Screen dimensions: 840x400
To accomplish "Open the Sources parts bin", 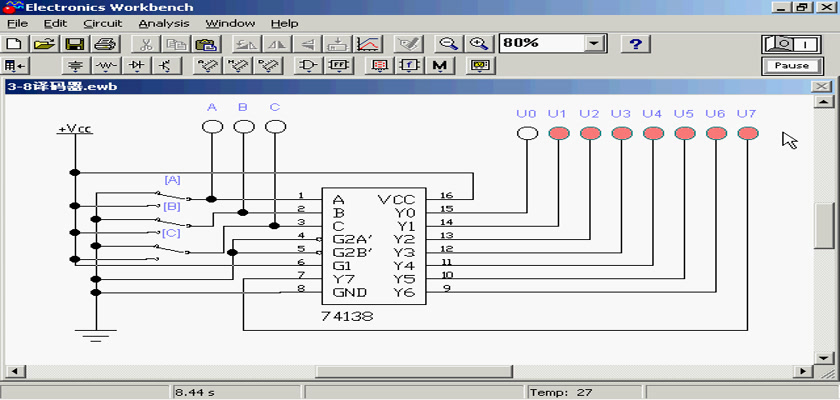I will pyautogui.click(x=77, y=66).
